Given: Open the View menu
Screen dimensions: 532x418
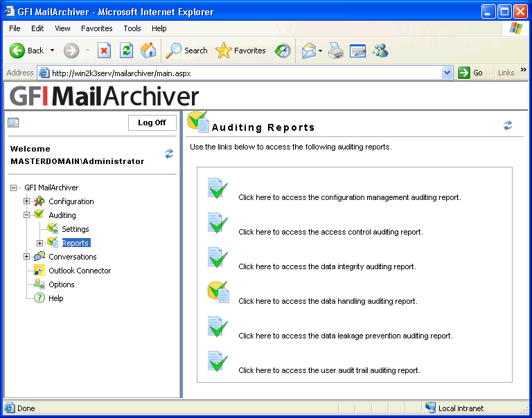Looking at the screenshot, I should (62, 28).
